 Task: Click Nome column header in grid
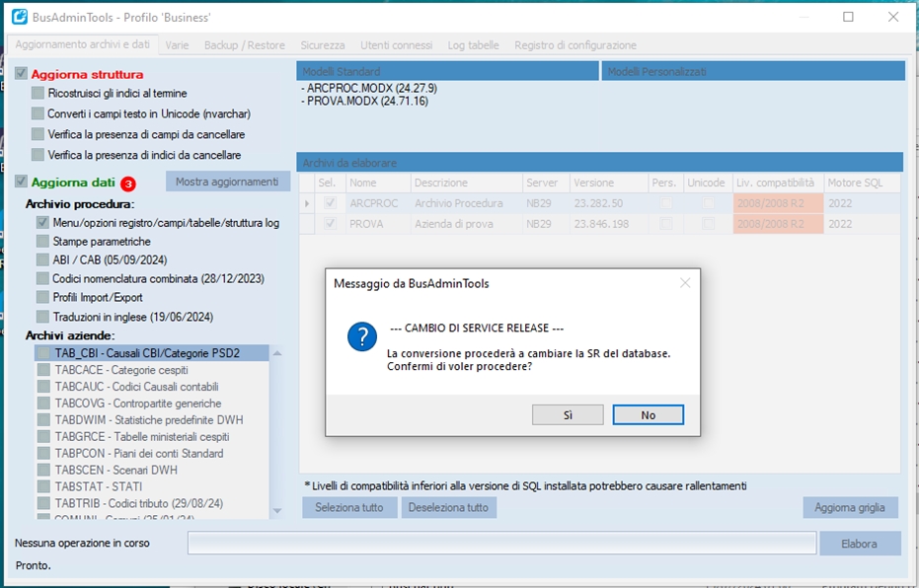(378, 183)
